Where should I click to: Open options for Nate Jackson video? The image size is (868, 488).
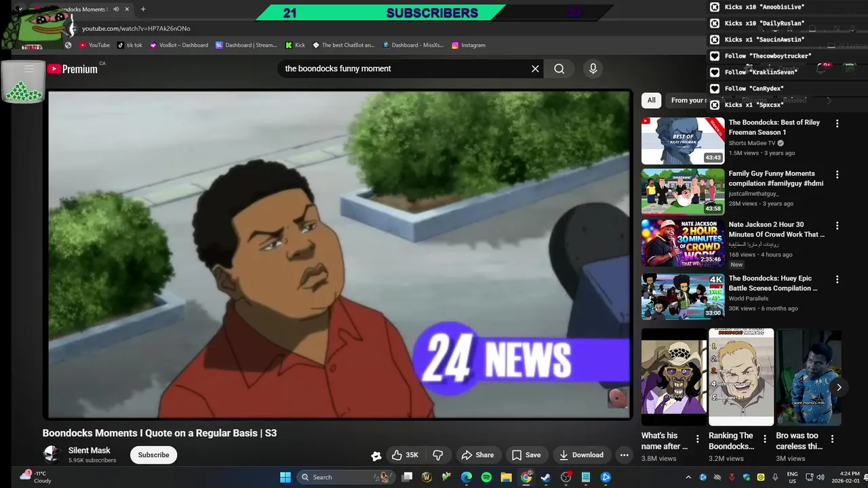tap(837, 226)
